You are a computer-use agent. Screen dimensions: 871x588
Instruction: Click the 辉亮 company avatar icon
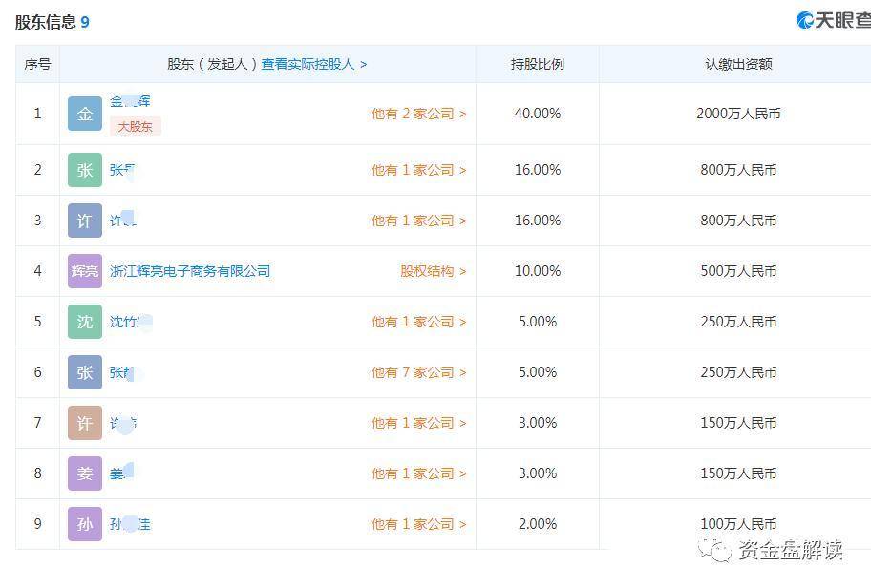coord(85,271)
